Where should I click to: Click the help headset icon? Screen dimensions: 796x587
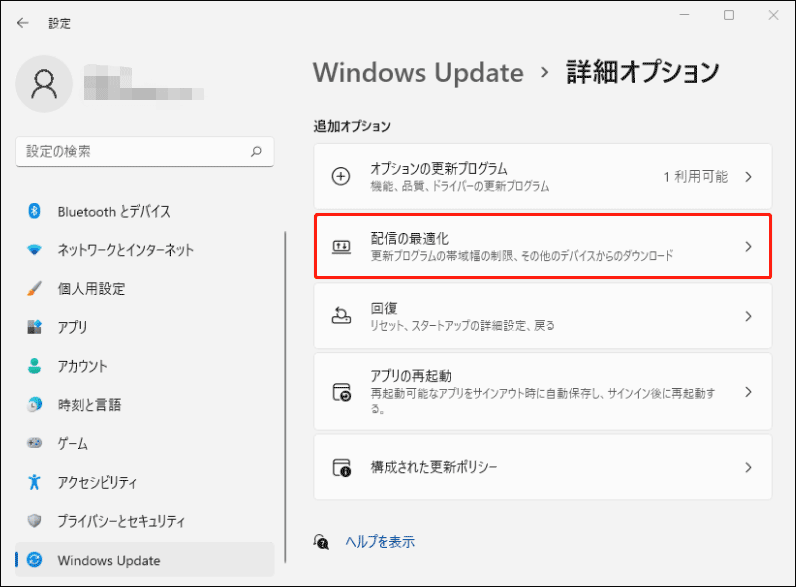click(x=321, y=542)
